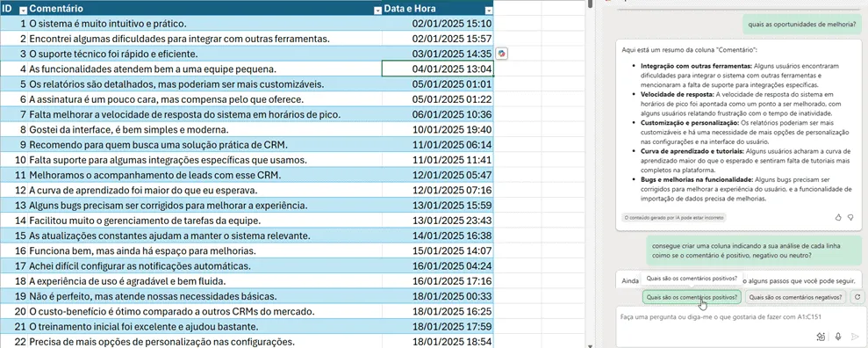Viewport: 868px width, 348px height.
Task: Click suggestion 'Quais são os comentários positivos?'
Action: pos(692,298)
